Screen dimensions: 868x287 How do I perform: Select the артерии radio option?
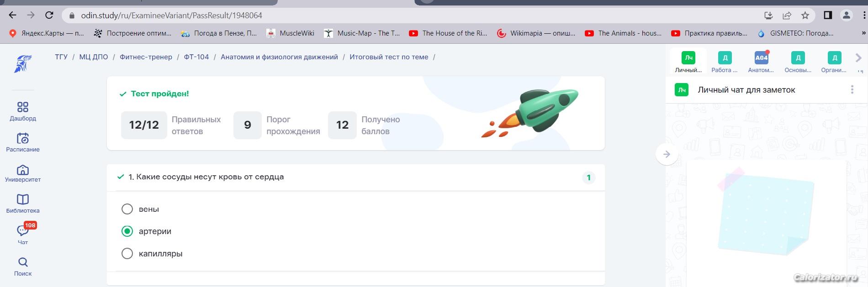pyautogui.click(x=127, y=231)
